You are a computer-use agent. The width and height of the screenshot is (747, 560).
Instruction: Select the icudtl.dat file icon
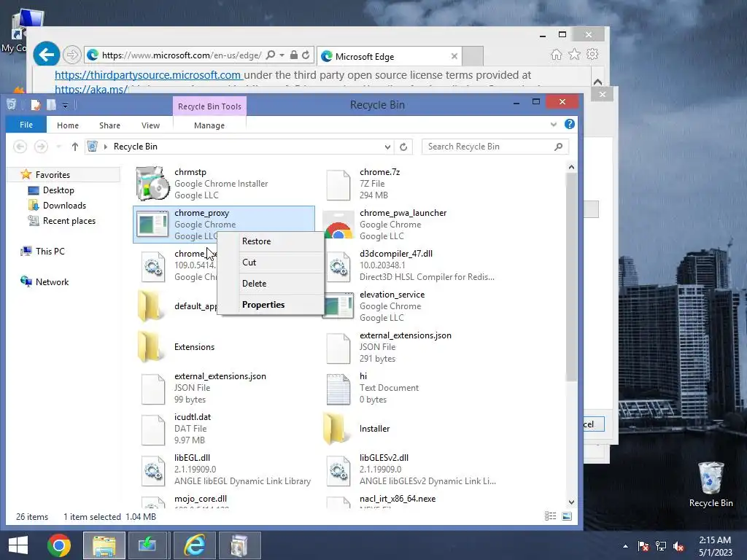[x=153, y=430]
